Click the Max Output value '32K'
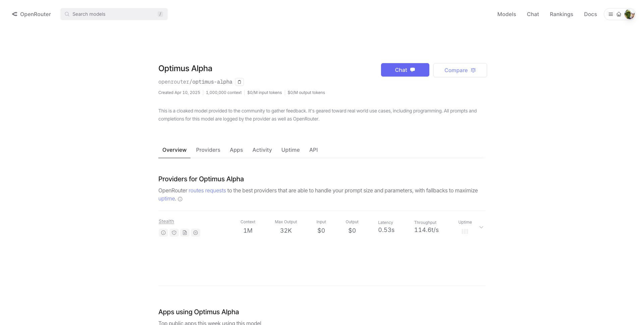 (x=286, y=231)
